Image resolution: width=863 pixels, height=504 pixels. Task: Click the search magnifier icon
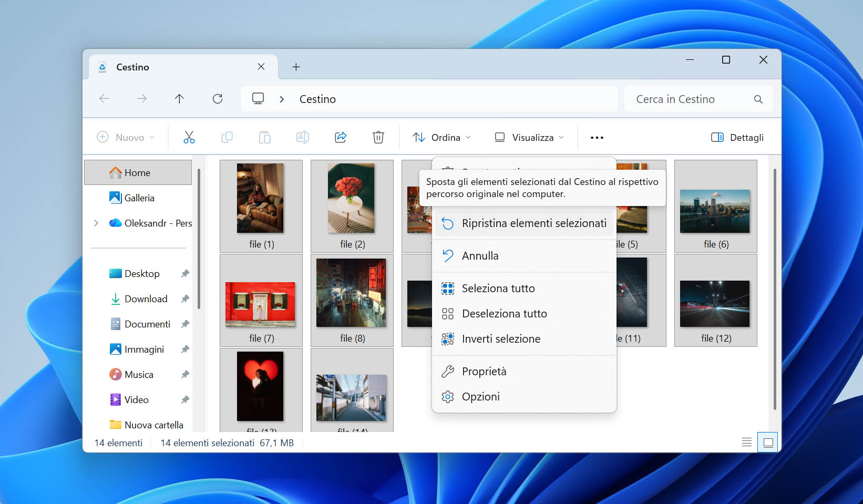click(x=758, y=99)
